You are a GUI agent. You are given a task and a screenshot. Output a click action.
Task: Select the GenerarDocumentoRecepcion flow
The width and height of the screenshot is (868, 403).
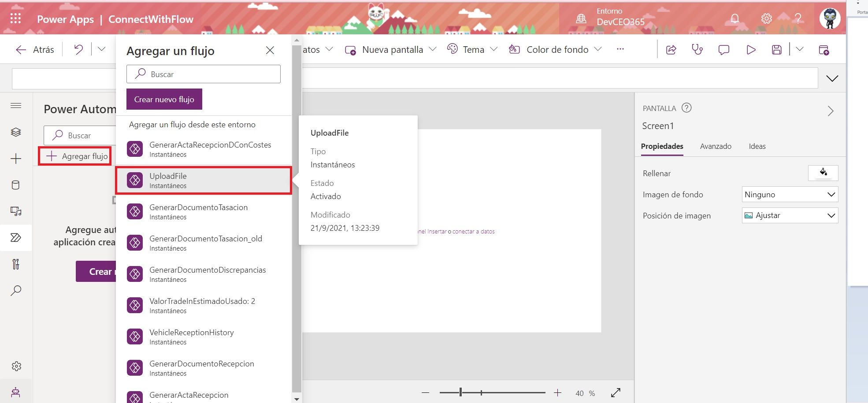click(204, 368)
